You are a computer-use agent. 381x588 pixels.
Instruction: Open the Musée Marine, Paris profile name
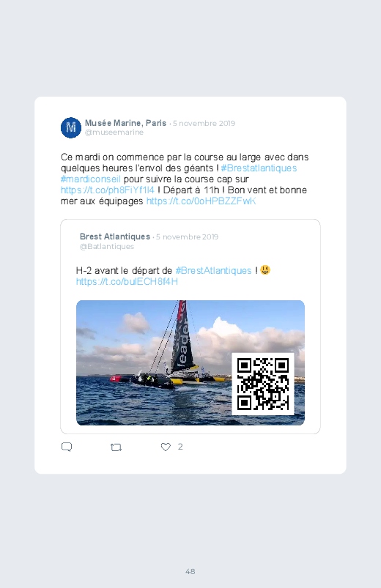125,123
